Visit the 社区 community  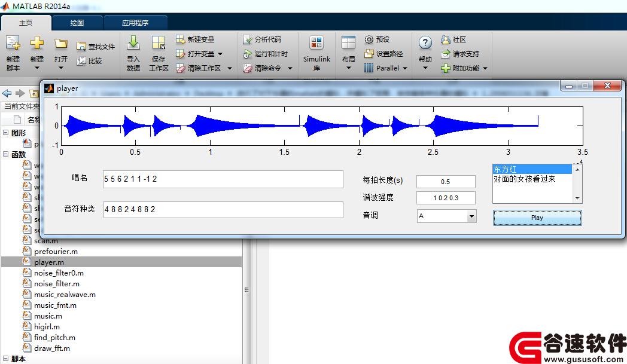(x=453, y=39)
